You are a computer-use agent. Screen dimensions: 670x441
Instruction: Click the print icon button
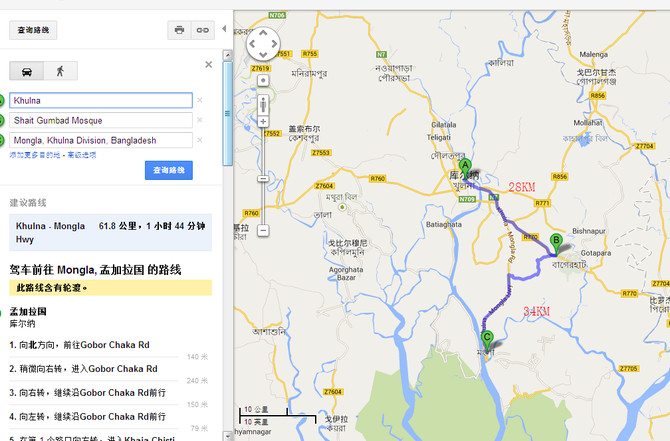click(179, 30)
